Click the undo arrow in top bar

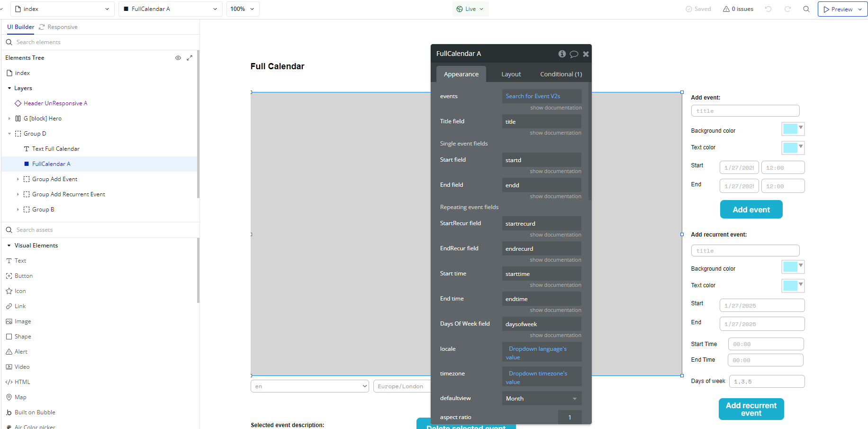(x=768, y=9)
